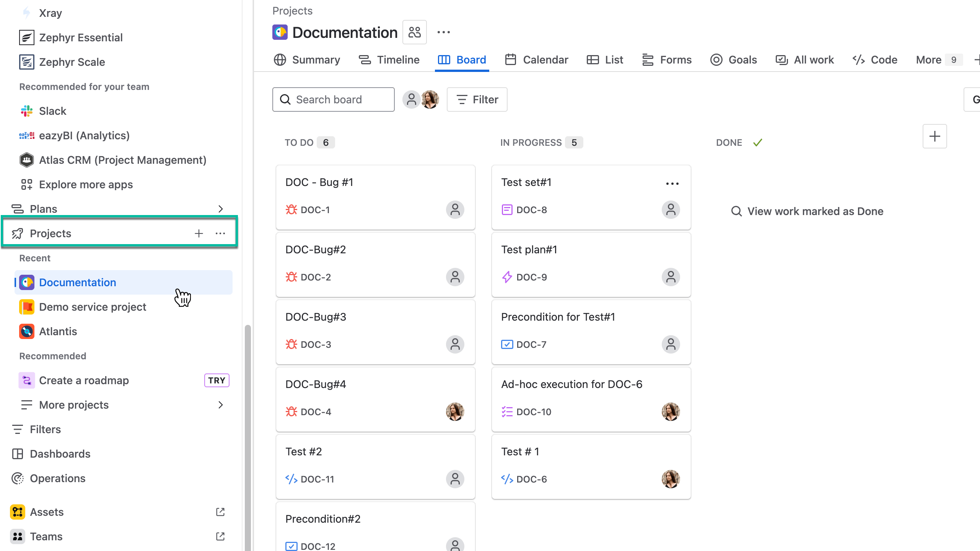
Task: Add a new column using the board plus button
Action: click(x=934, y=136)
